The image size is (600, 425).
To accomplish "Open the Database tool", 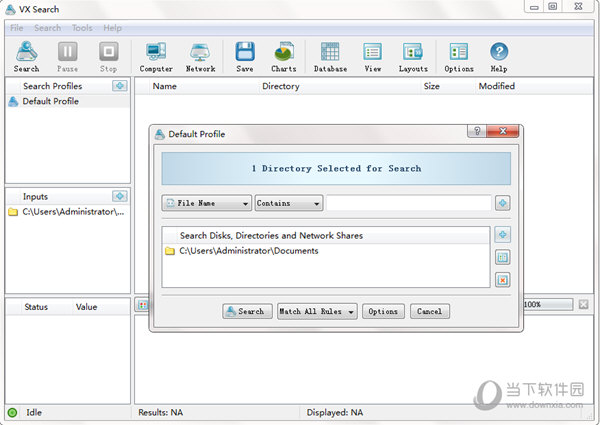I will click(330, 57).
